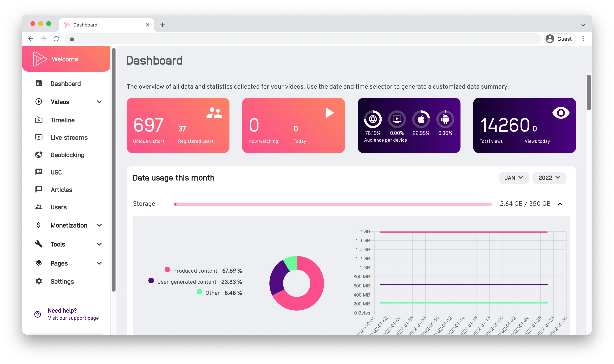Click the Monetization dollar icon
Viewport: 614px width, 364px height.
coord(39,225)
